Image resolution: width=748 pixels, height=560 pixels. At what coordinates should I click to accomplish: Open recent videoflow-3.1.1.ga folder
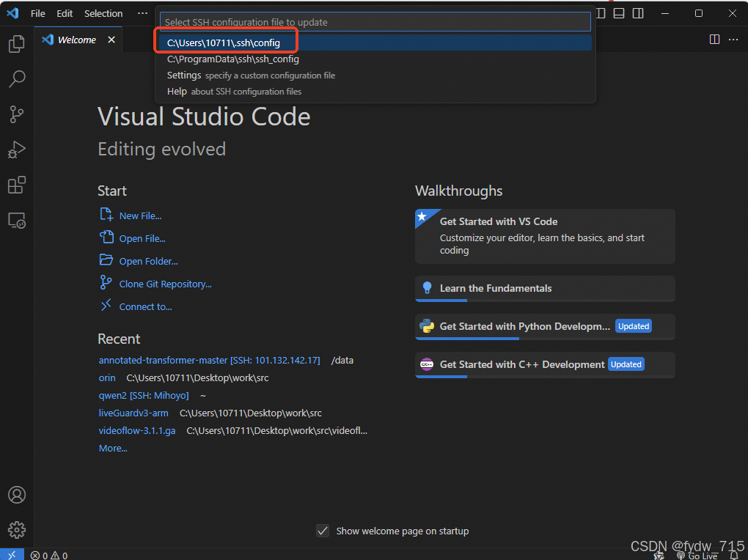[x=137, y=431]
